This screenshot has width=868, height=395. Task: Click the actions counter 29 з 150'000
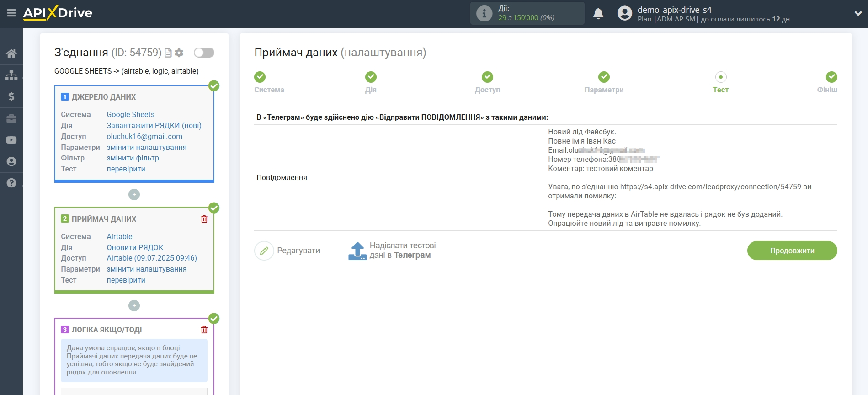526,18
